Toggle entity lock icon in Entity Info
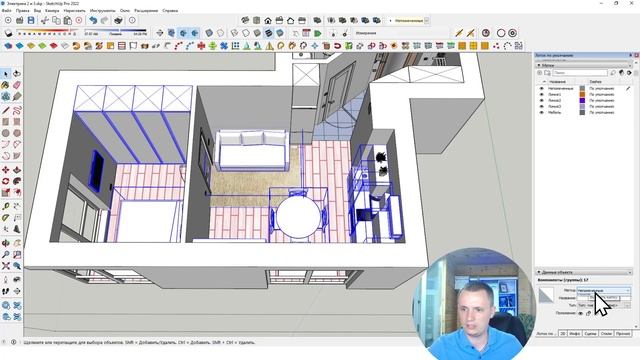 [x=589, y=313]
